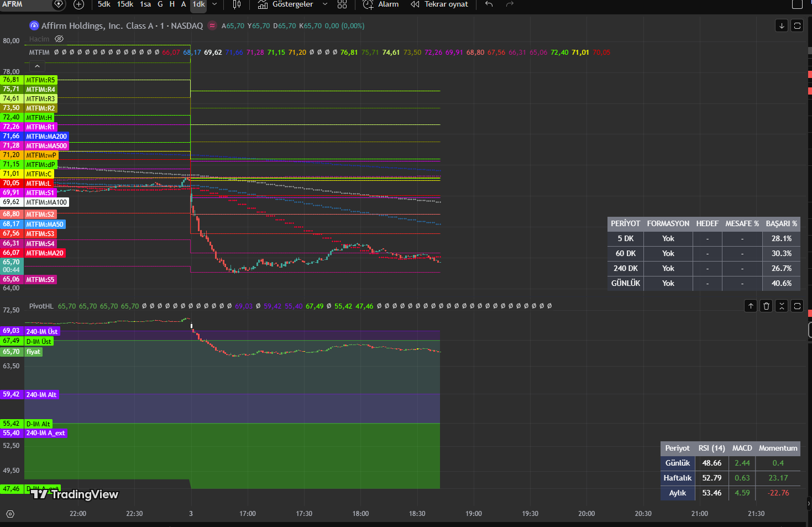Click the MTFIM:L price label
Image resolution: width=812 pixels, height=527 pixels.
coord(39,184)
